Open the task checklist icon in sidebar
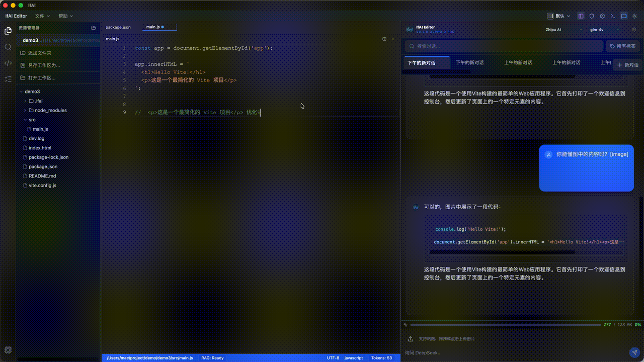This screenshot has width=644, height=362. 8,79
